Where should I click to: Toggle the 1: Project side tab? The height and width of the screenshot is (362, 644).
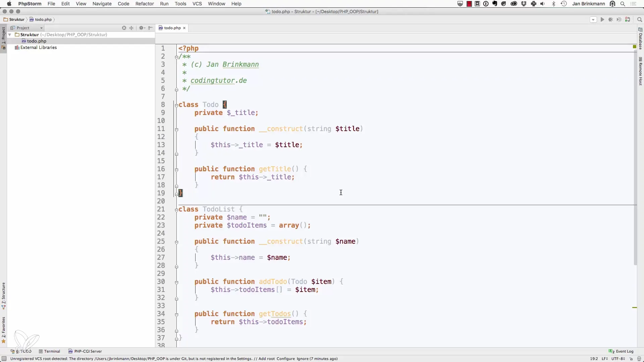3,38
